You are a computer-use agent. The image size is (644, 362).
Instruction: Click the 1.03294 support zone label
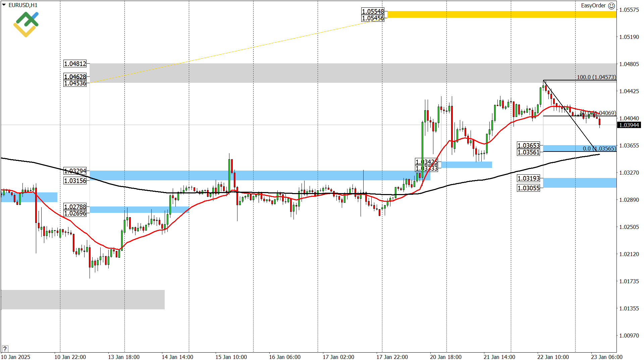click(75, 171)
